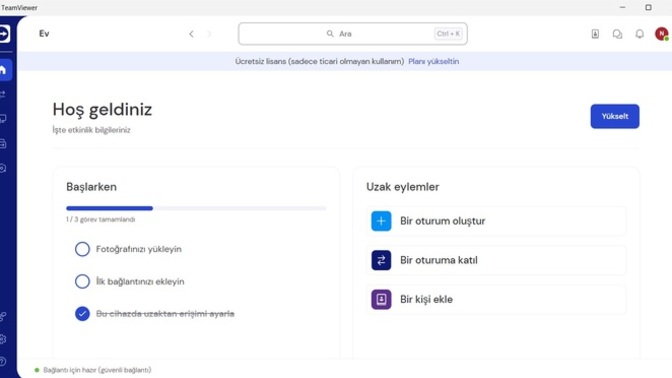
Task: Click the Ctrl + K shortcut badge
Action: (448, 34)
